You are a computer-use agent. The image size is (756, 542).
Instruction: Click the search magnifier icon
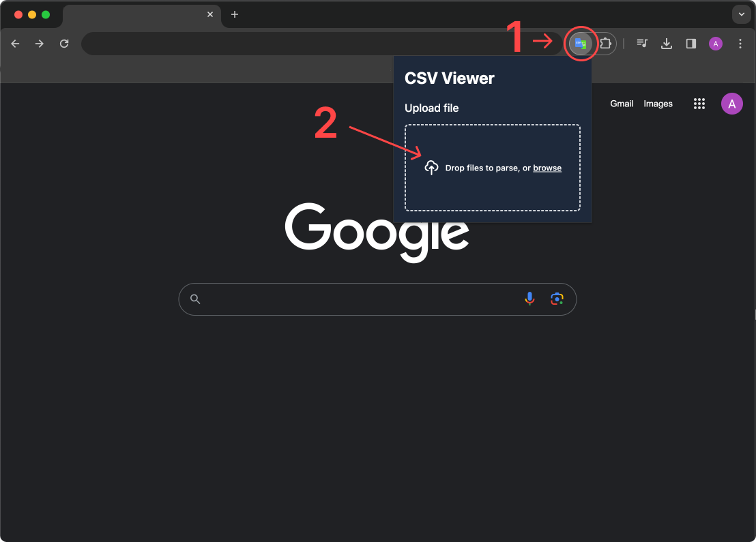(195, 299)
